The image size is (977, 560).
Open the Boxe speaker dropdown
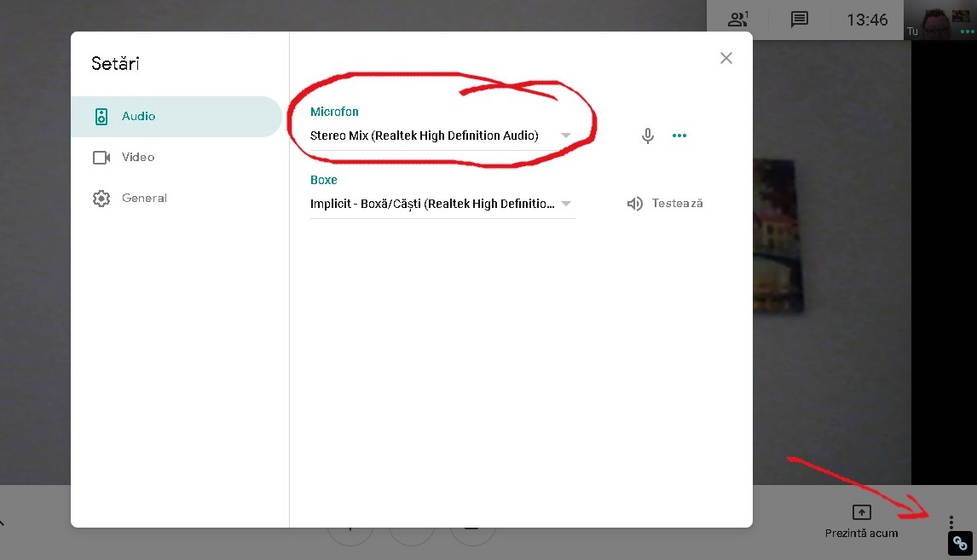[x=442, y=204]
